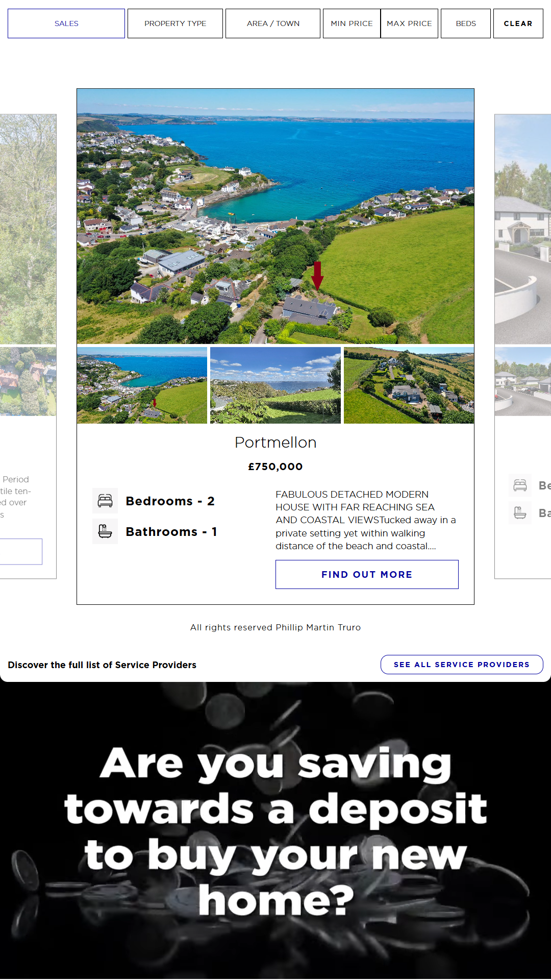Show next property card on the right
The image size is (551, 980).
[x=523, y=346]
